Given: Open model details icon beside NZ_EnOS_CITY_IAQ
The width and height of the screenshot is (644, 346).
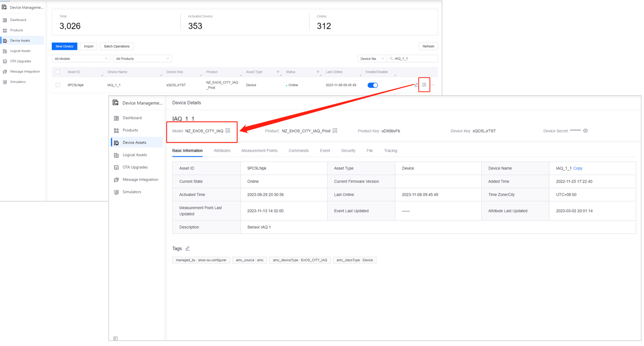Looking at the screenshot, I should pos(228,131).
